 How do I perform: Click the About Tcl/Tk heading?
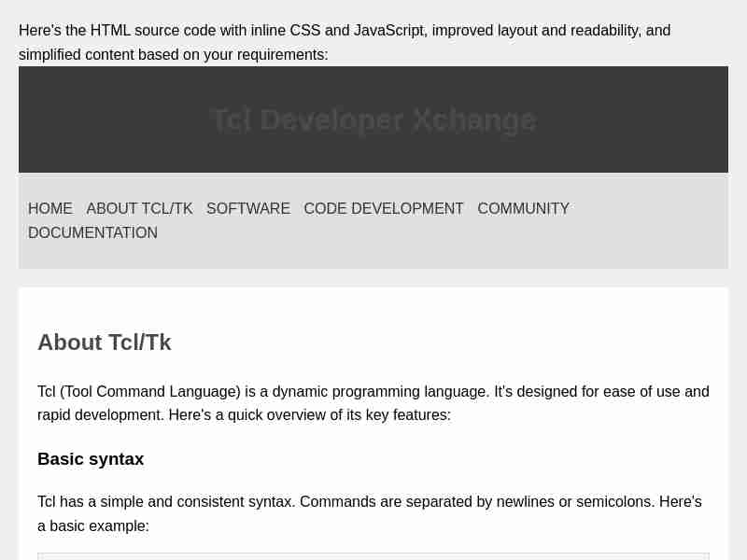tap(105, 343)
